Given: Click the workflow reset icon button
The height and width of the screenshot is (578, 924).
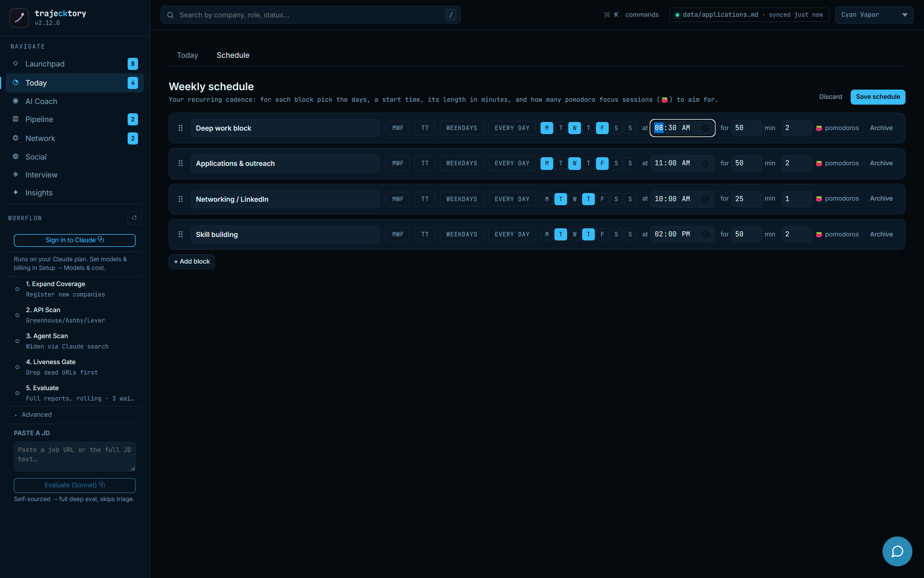Looking at the screenshot, I should 134,218.
